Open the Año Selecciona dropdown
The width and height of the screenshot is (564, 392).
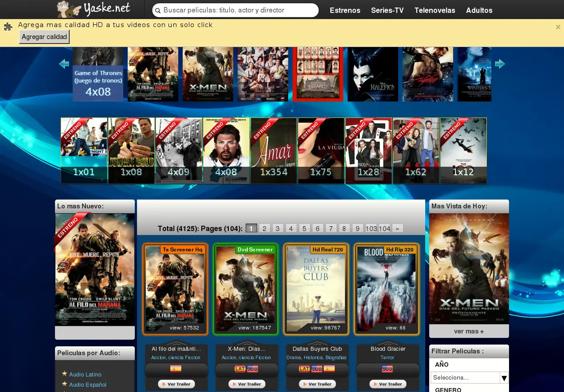click(469, 378)
